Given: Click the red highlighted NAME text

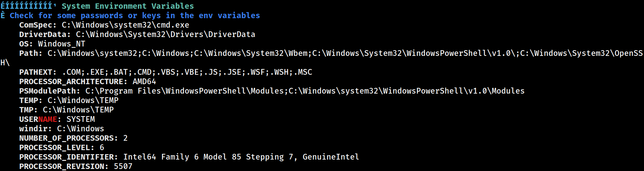Looking at the screenshot, I should [x=47, y=119].
